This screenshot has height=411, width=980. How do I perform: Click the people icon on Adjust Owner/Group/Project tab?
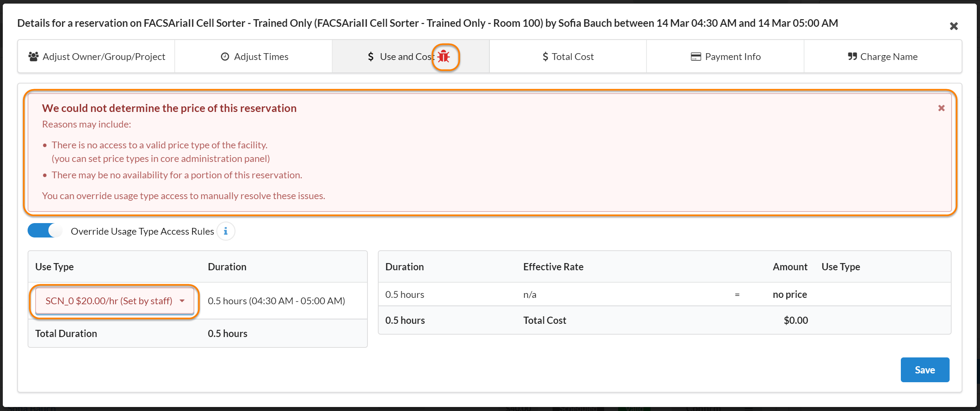click(x=33, y=56)
